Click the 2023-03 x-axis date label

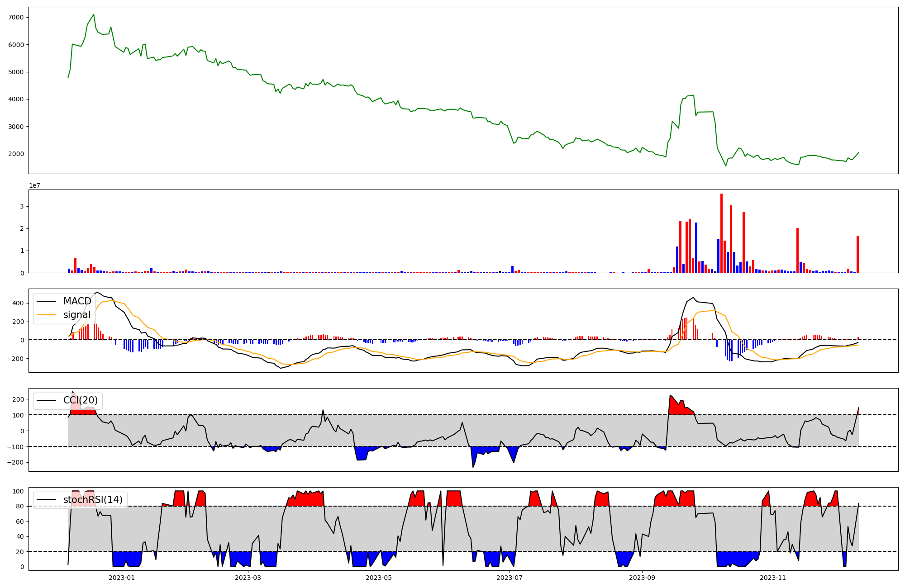pyautogui.click(x=248, y=578)
